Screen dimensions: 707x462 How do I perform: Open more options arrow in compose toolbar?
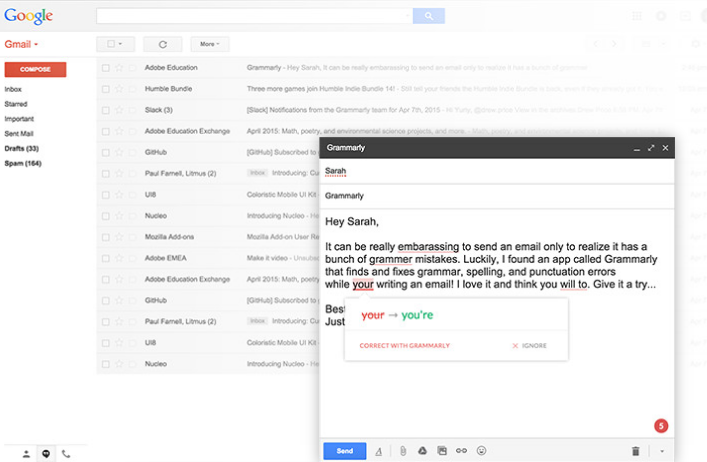pos(662,451)
